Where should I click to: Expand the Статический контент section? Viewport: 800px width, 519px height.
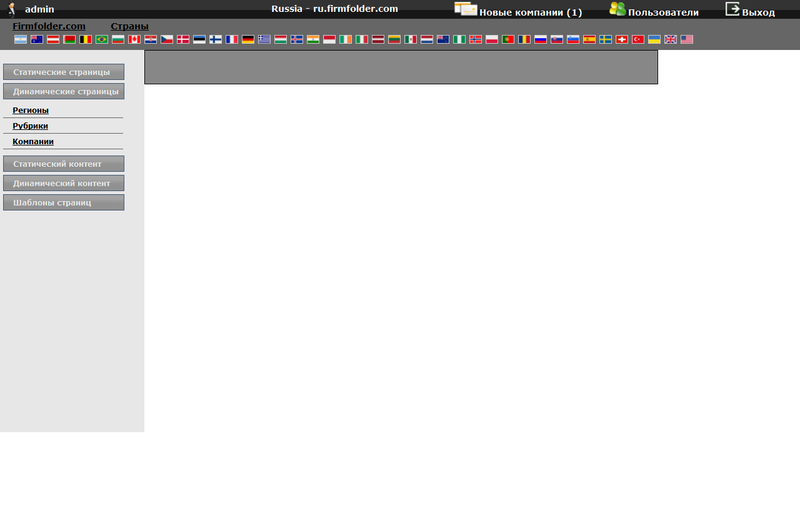pyautogui.click(x=64, y=164)
